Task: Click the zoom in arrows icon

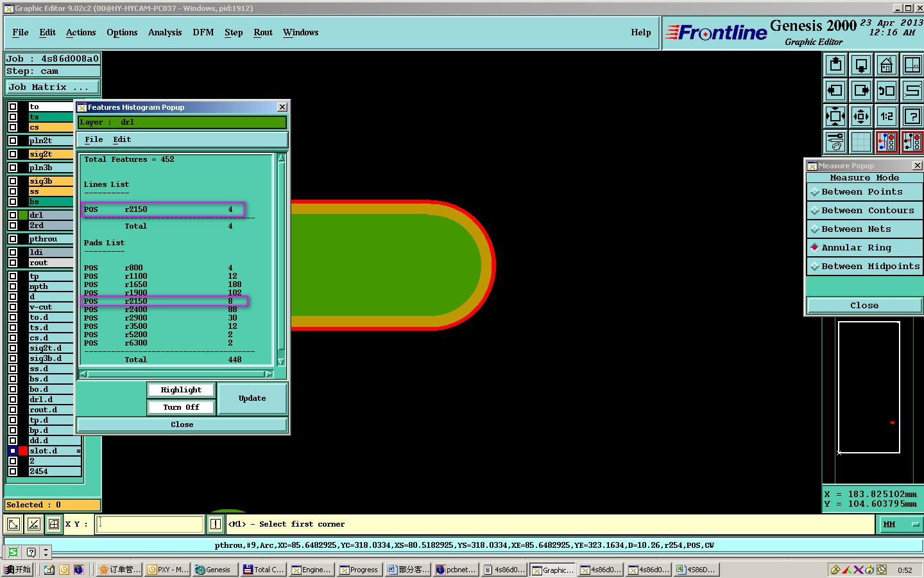Action: pyautogui.click(x=861, y=116)
